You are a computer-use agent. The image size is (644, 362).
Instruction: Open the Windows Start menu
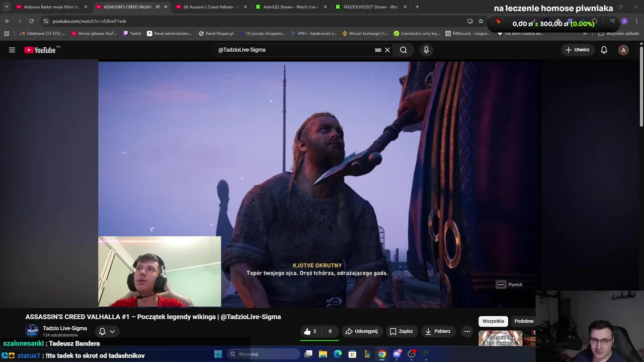(x=218, y=354)
